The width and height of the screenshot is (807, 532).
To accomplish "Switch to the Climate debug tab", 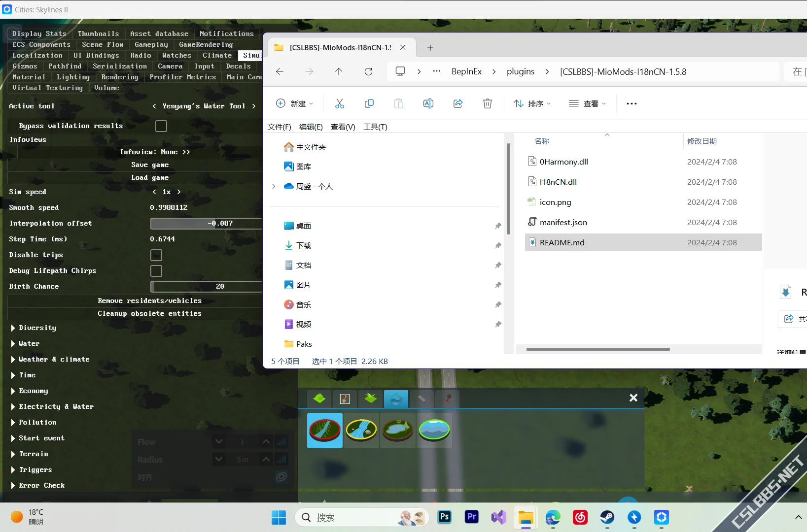I will coord(217,55).
